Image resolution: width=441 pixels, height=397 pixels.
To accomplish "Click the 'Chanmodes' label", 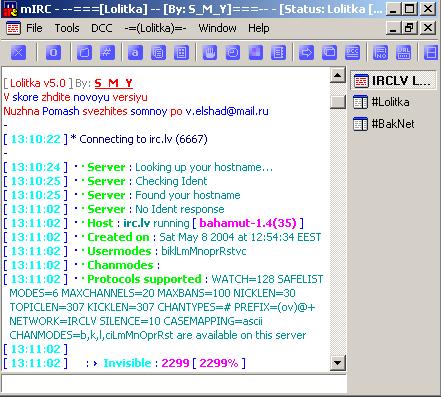I will tap(120, 265).
